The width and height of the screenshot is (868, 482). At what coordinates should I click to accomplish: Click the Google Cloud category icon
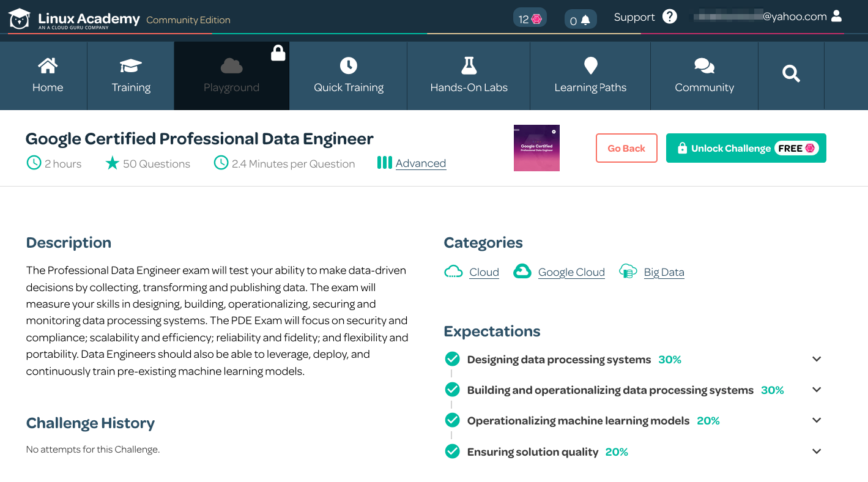pyautogui.click(x=522, y=272)
